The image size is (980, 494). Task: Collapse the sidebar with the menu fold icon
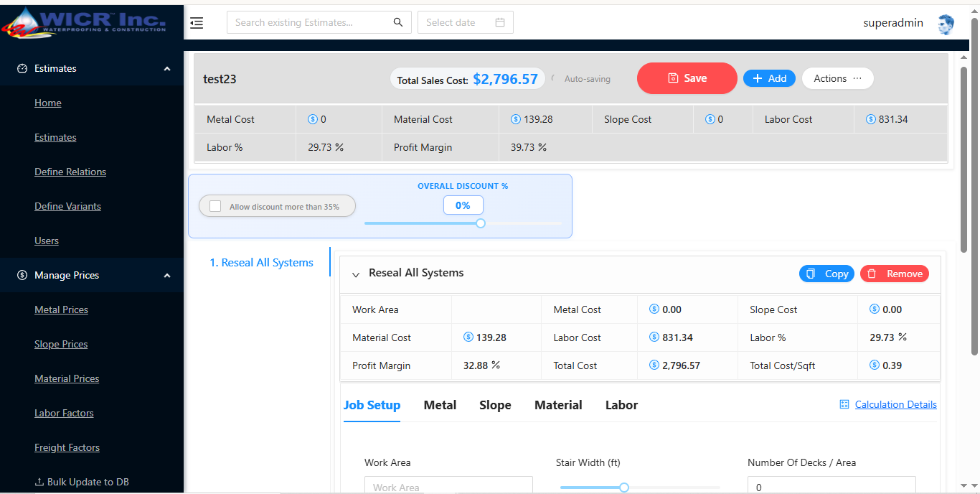pos(197,23)
